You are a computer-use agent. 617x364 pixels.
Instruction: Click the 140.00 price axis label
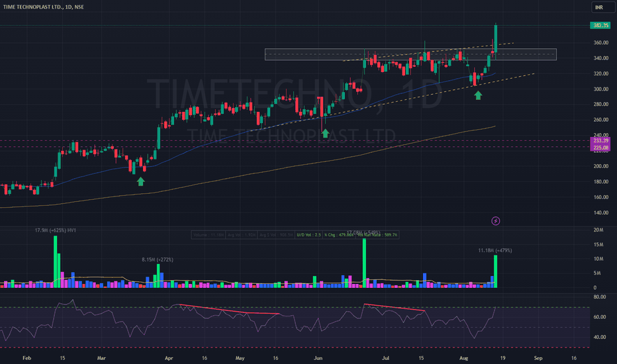pyautogui.click(x=601, y=212)
